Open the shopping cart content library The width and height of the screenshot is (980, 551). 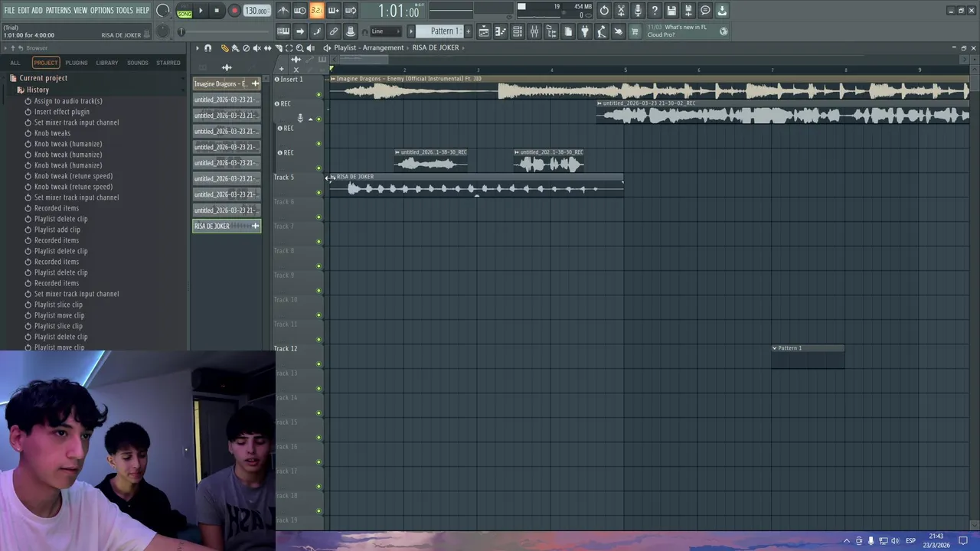(x=635, y=31)
